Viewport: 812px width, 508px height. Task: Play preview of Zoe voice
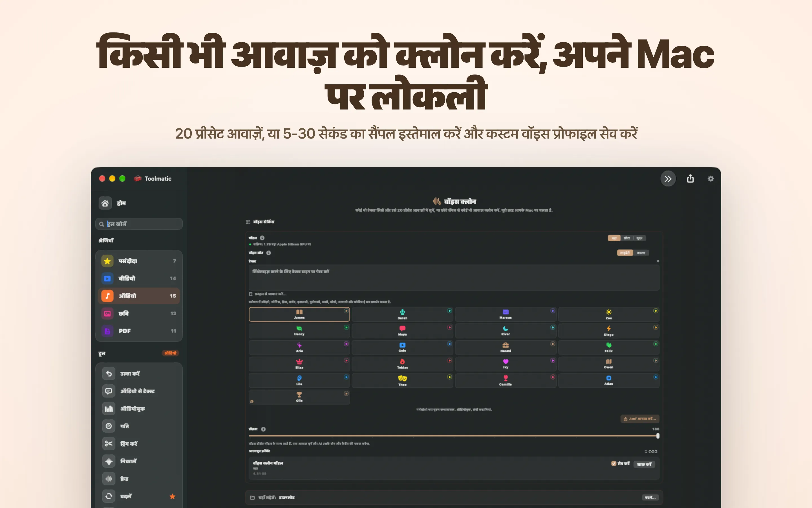click(655, 311)
